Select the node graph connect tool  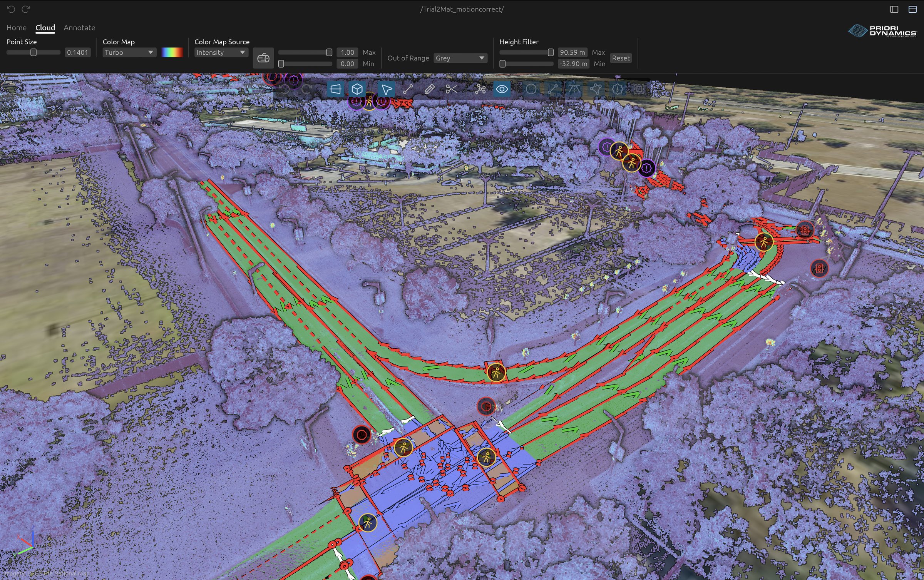480,89
